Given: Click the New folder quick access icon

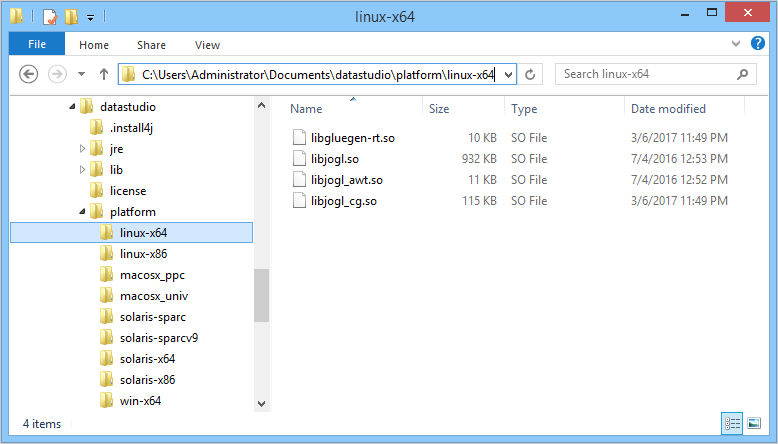Looking at the screenshot, I should [x=71, y=17].
